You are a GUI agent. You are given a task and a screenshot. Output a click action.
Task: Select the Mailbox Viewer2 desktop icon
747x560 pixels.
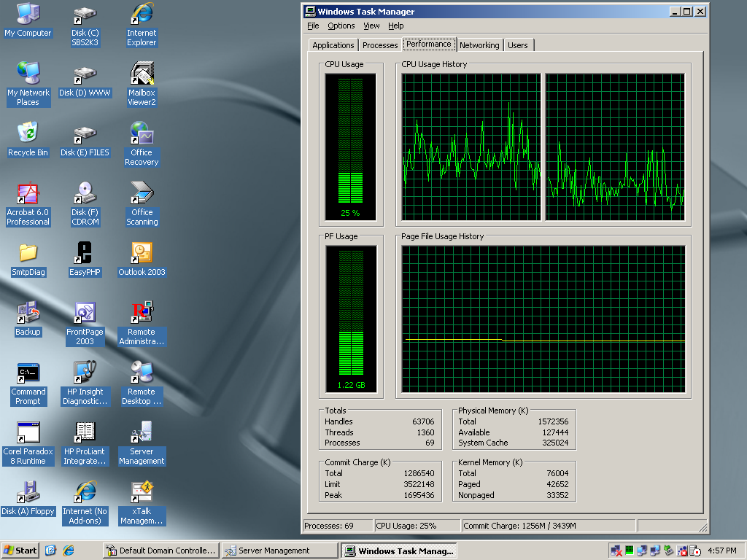[142, 85]
